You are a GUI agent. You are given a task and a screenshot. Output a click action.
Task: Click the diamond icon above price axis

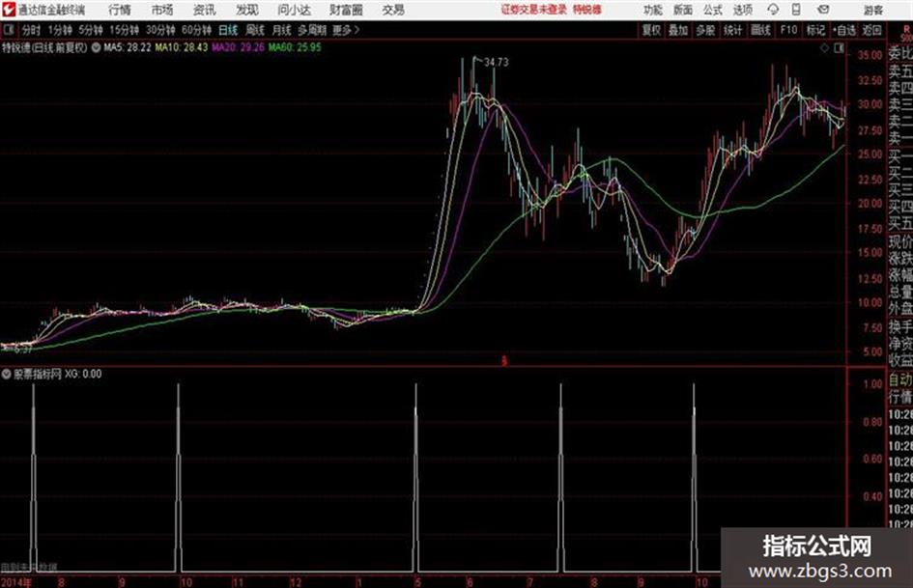pyautogui.click(x=824, y=48)
